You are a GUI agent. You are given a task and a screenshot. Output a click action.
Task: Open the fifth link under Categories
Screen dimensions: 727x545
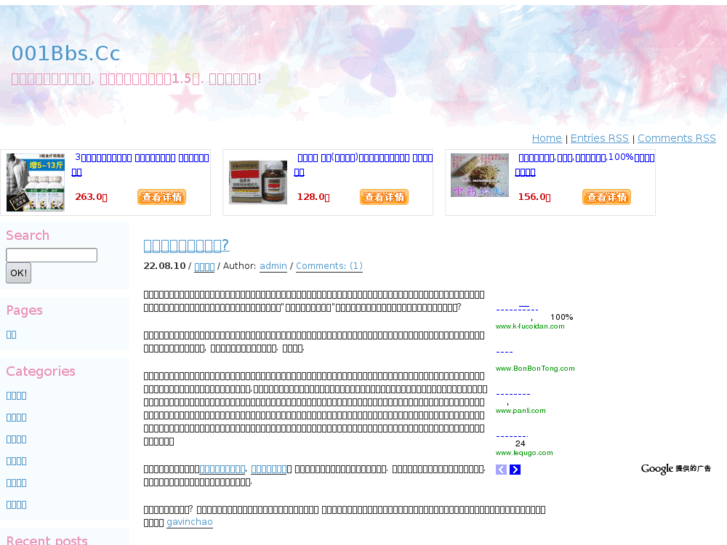(x=16, y=483)
